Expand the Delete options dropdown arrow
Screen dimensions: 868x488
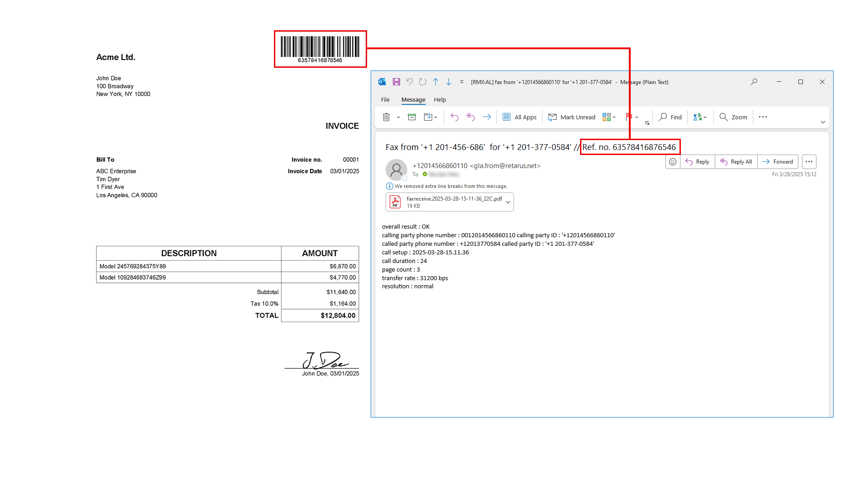click(x=398, y=117)
